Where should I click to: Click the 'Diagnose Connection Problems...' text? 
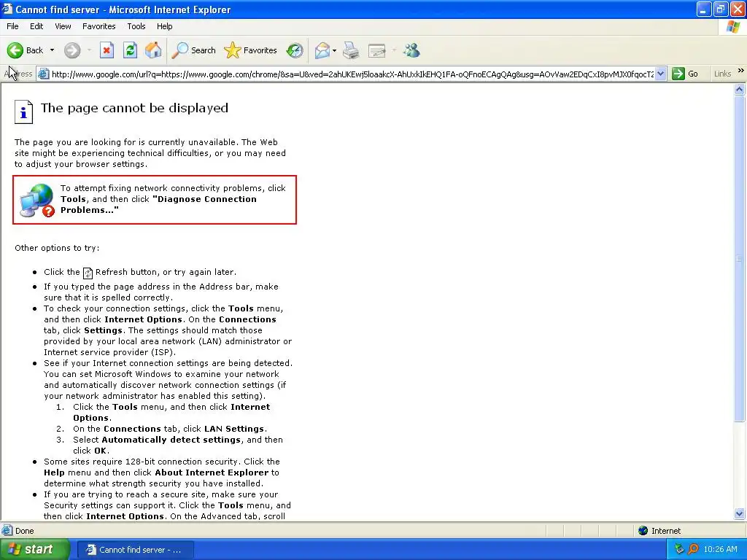pos(158,205)
